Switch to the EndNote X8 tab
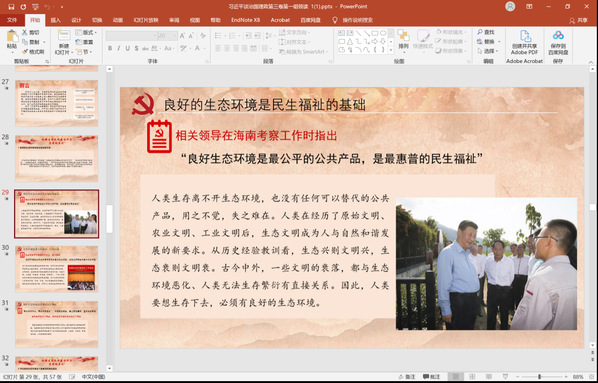 (245, 20)
